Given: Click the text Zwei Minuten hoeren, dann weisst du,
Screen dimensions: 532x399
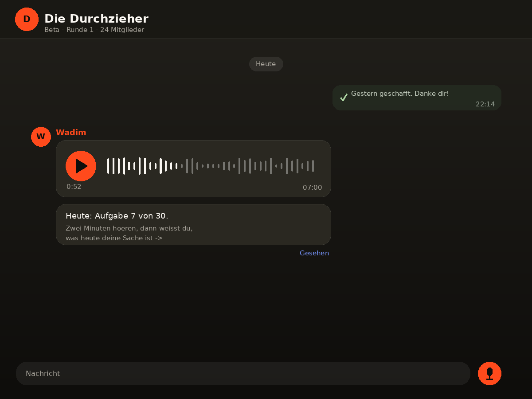Looking at the screenshot, I should 129,228.
